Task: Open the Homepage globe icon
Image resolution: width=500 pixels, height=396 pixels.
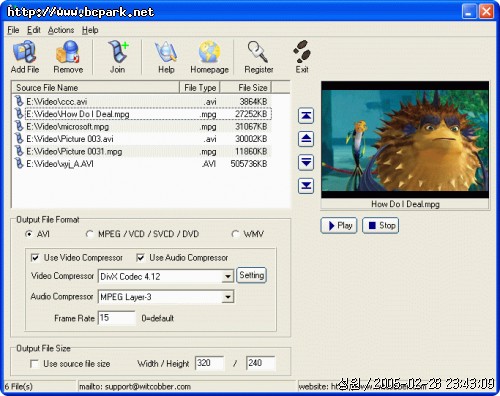Action: [x=209, y=57]
